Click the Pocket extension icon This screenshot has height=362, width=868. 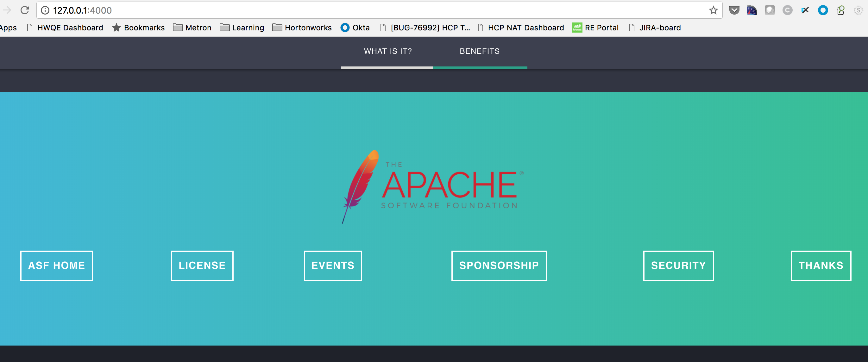tap(734, 10)
